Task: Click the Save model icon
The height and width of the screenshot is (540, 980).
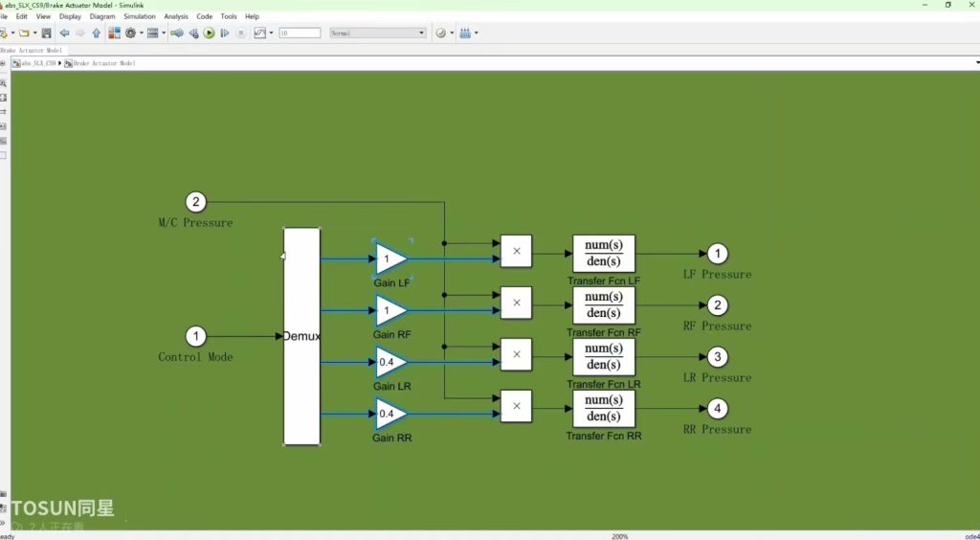Action: click(x=46, y=33)
